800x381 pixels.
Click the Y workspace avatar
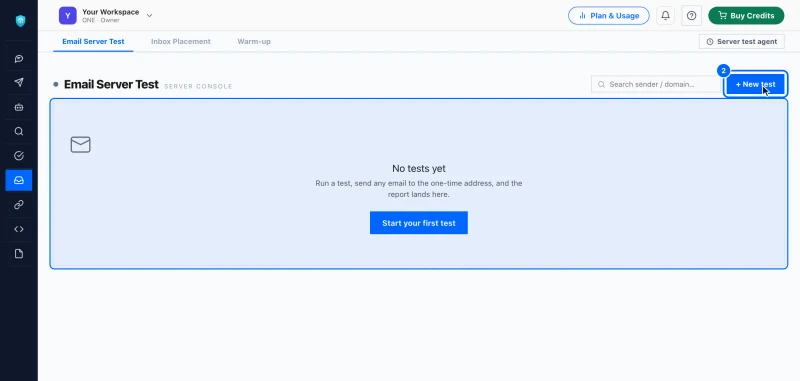[x=67, y=16]
